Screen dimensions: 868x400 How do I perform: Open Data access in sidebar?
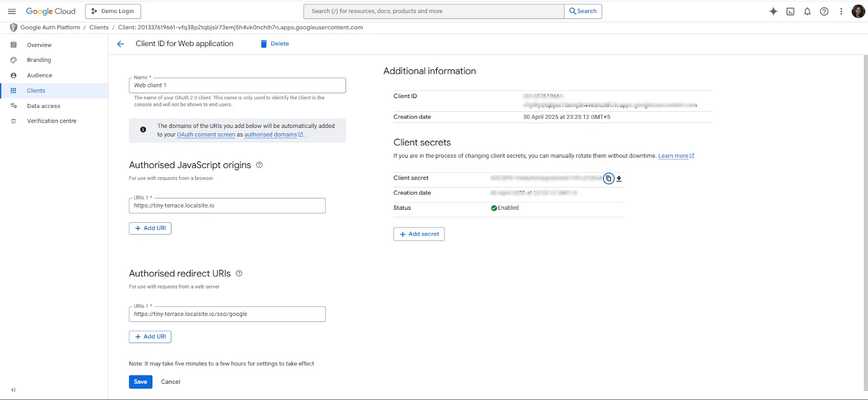pos(43,106)
